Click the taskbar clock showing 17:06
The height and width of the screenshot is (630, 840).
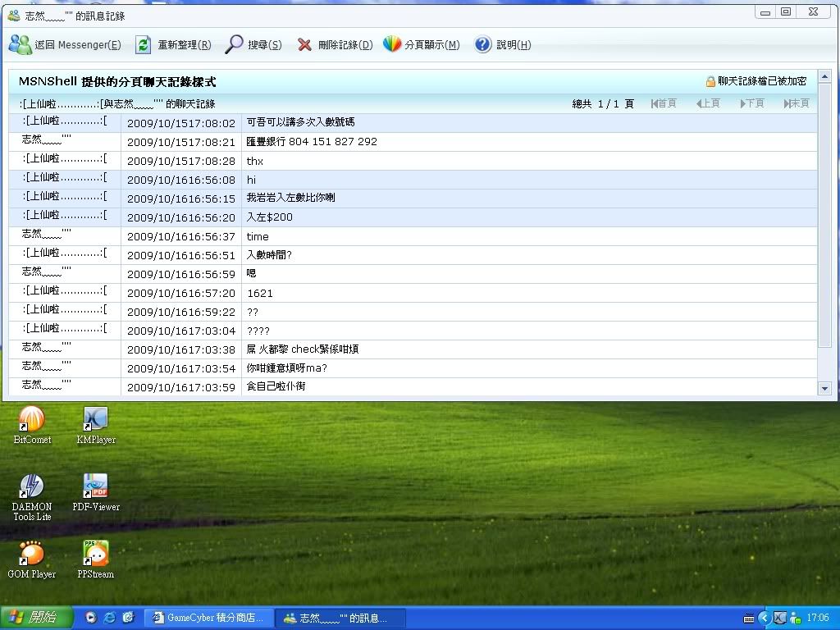(818, 618)
